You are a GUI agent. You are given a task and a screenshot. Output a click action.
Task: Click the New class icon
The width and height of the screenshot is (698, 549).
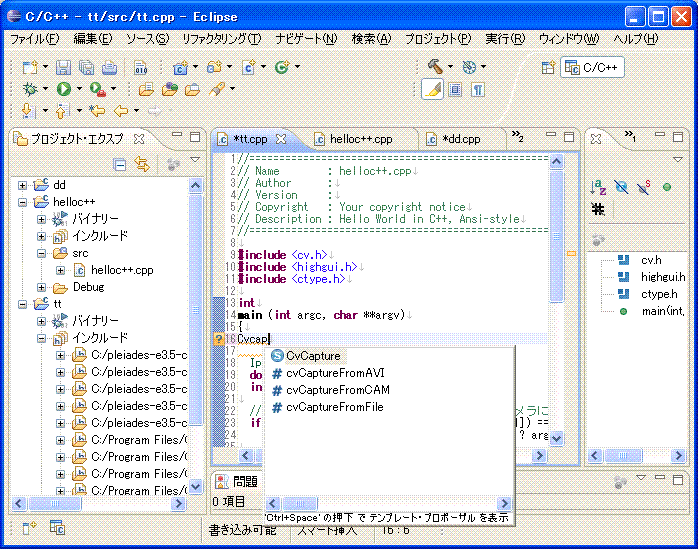coord(282,67)
